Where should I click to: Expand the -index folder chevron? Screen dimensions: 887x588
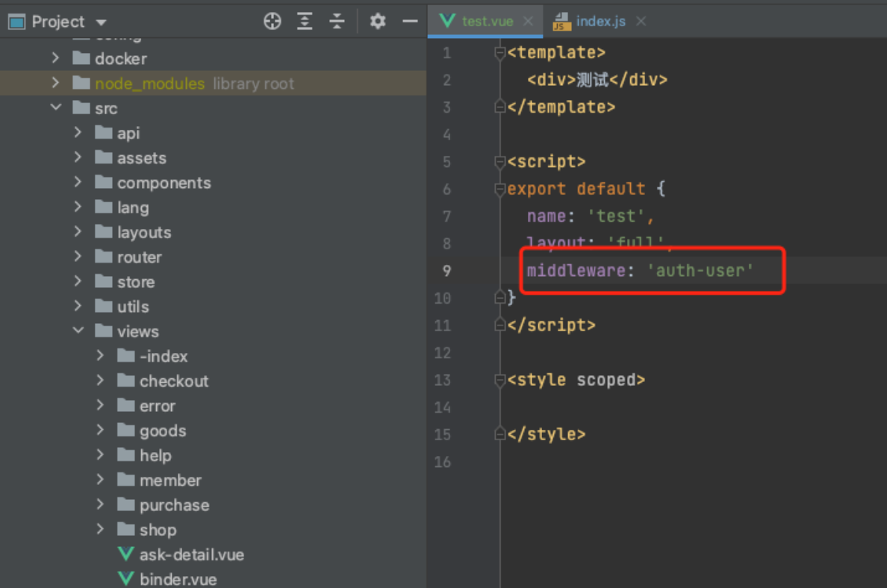click(x=100, y=355)
